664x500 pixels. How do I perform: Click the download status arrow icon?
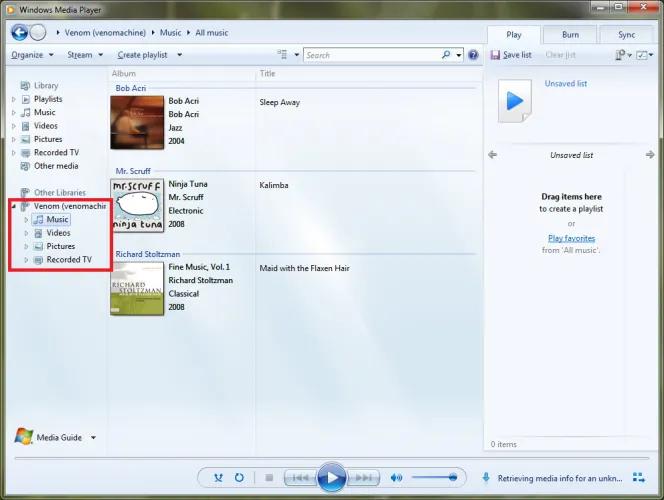486,478
